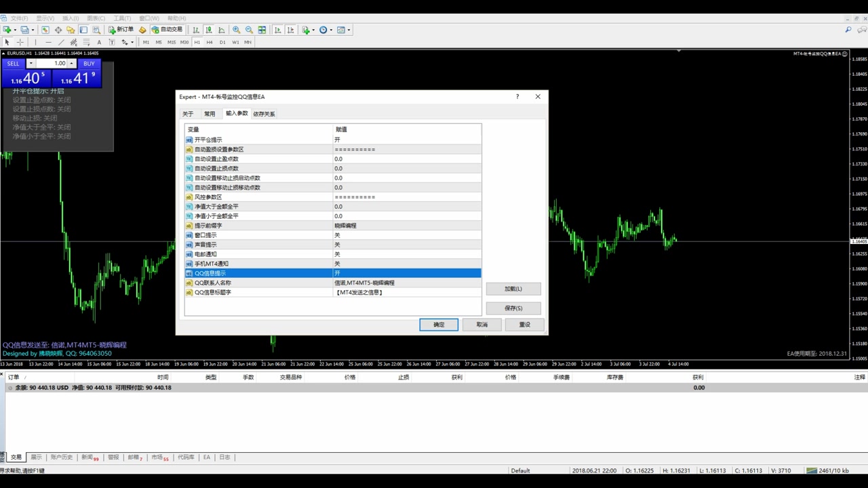Click the 加载(L) button
868x488 pixels.
[513, 289]
